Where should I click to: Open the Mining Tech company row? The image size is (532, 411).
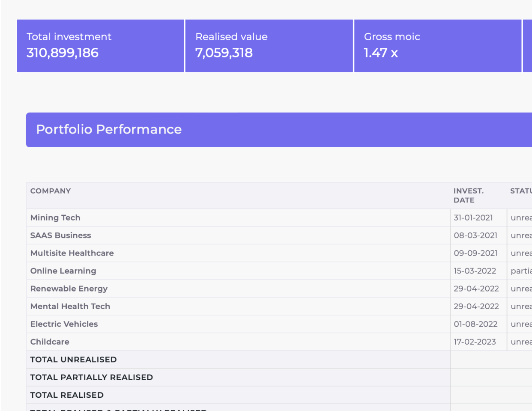[55, 217]
